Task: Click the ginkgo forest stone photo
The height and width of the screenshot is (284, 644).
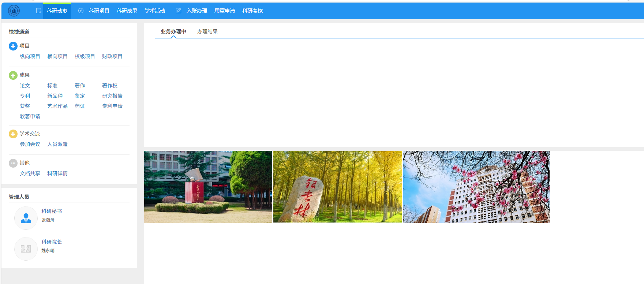Action: [337, 187]
